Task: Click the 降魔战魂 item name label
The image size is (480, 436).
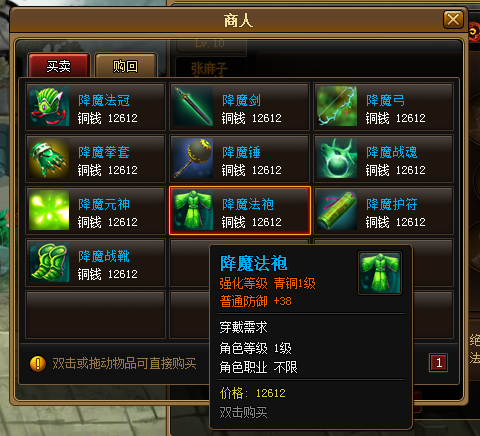Action: click(392, 152)
